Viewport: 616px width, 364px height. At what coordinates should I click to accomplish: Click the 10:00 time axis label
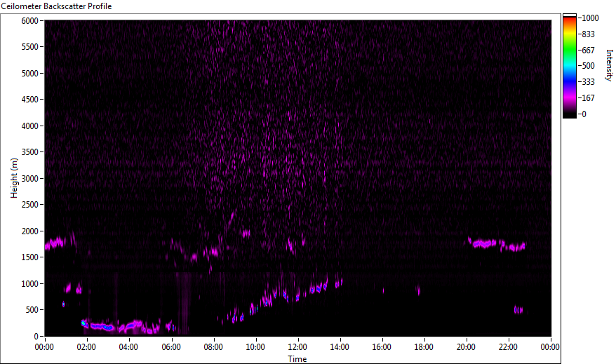click(x=255, y=347)
